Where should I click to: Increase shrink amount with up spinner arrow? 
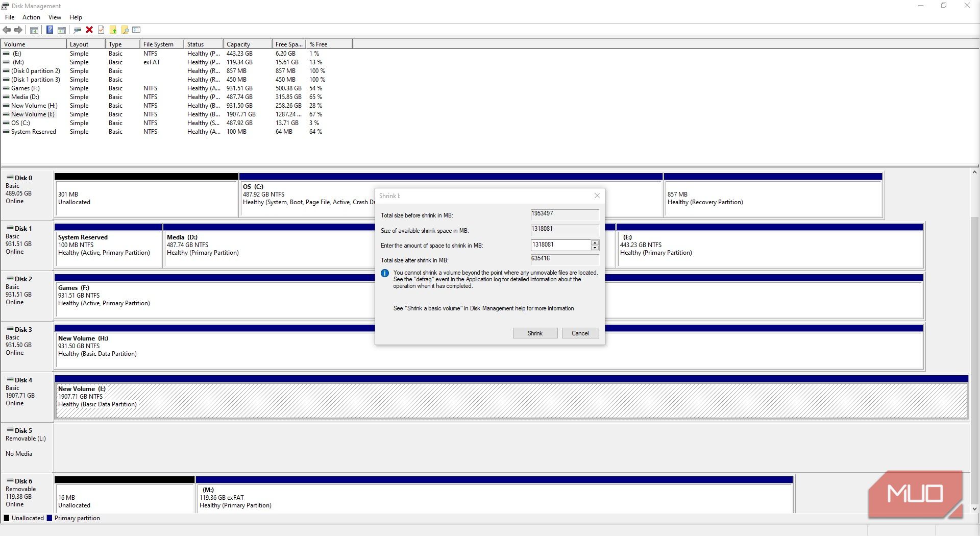595,242
